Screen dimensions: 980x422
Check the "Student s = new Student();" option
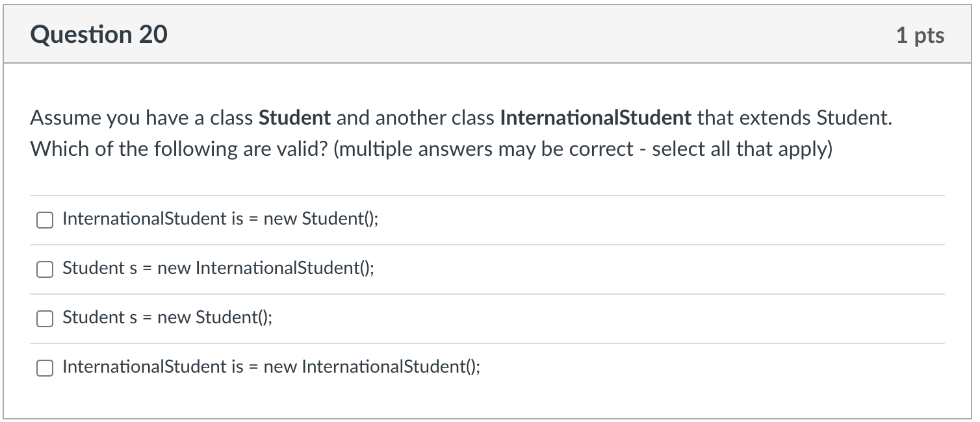pos(44,319)
